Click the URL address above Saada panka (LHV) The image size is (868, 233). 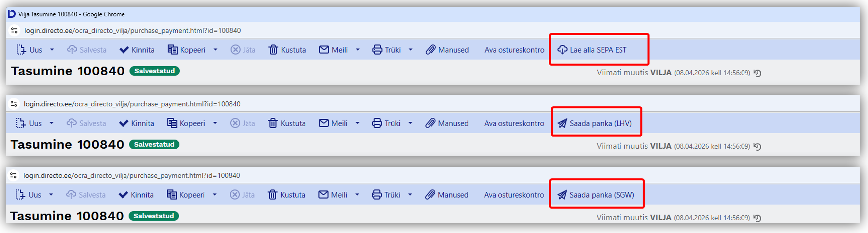point(132,104)
